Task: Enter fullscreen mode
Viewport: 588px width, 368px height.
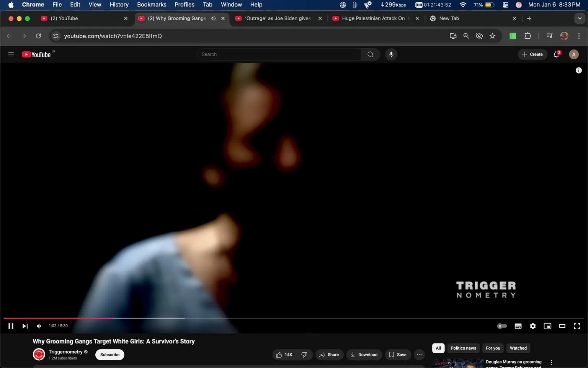Action: coord(577,326)
